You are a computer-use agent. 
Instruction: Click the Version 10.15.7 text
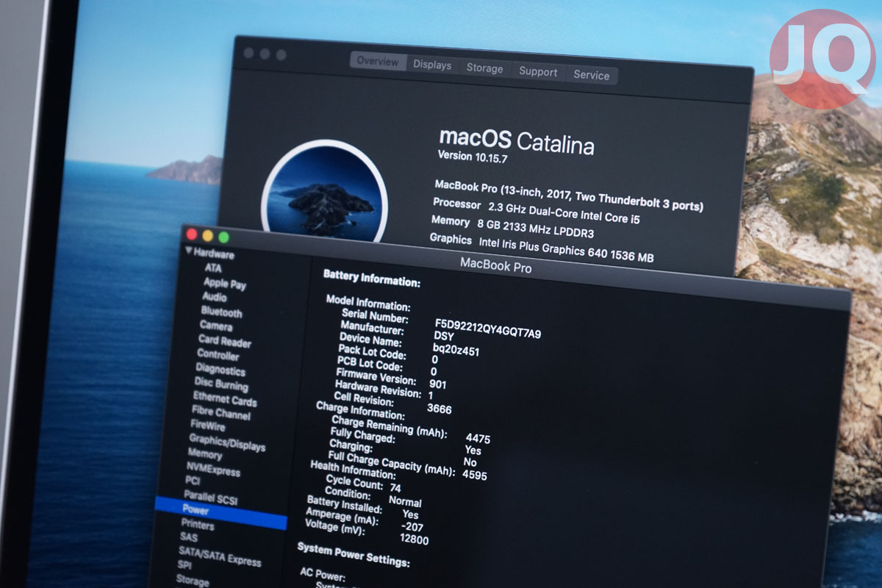pos(474,157)
